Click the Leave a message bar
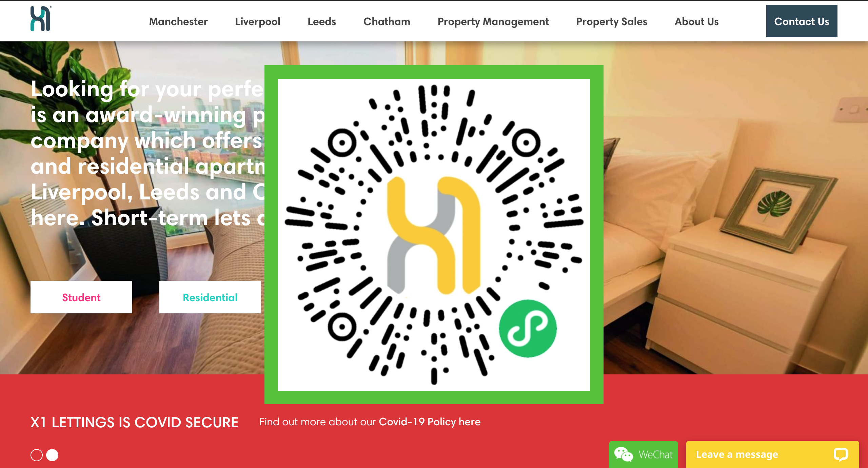Image resolution: width=868 pixels, height=468 pixels. (x=773, y=454)
